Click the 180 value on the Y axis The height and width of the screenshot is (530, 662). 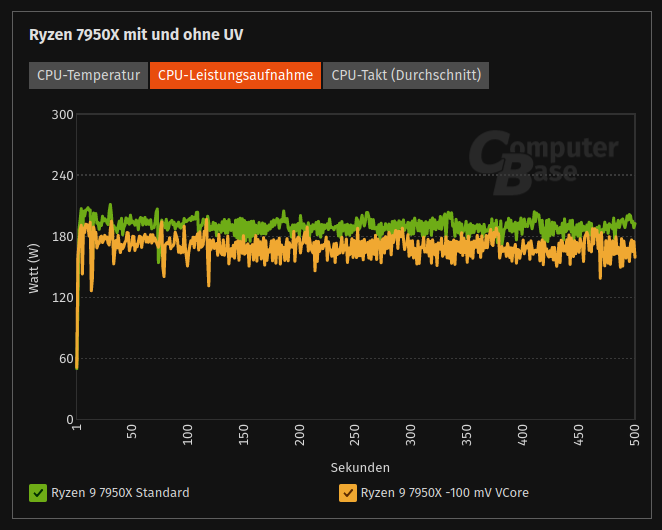62,236
